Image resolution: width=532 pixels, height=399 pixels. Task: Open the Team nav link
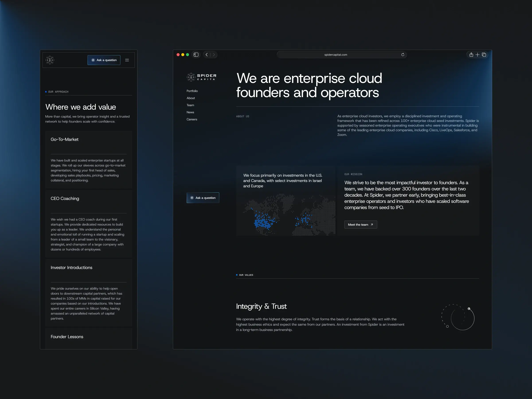[190, 105]
